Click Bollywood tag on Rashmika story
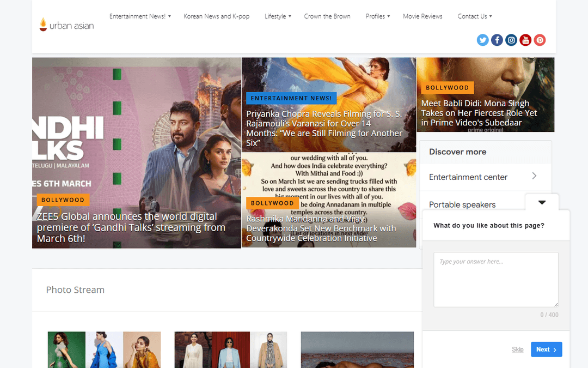This screenshot has height=368, width=588. (272, 203)
